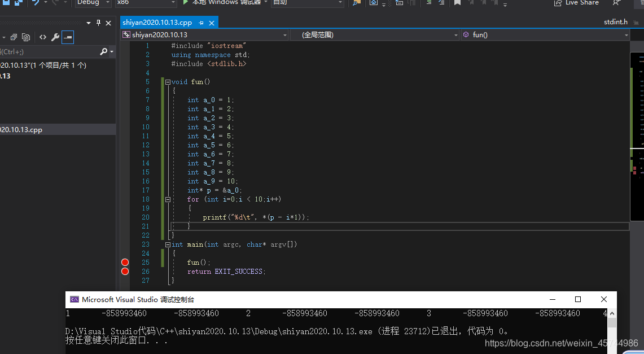
Task: Open Properties wrench icon
Action: 55,37
